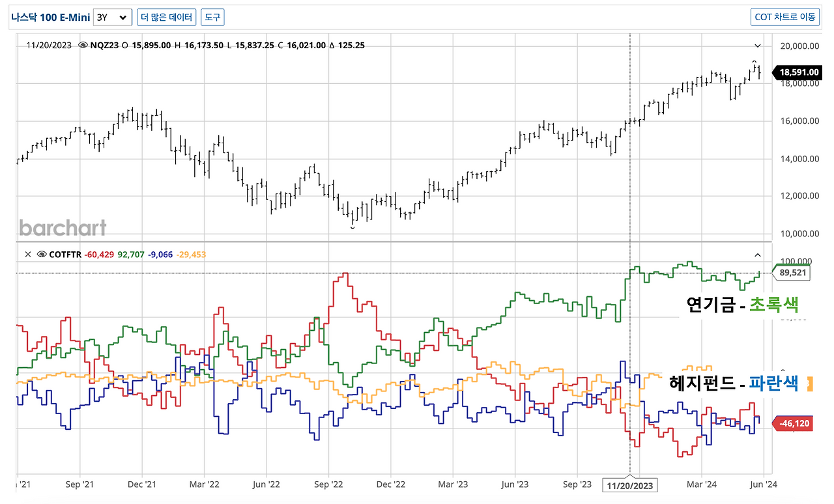Open the 도구 tools menu
This screenshot has height=504, width=834.
(x=212, y=18)
